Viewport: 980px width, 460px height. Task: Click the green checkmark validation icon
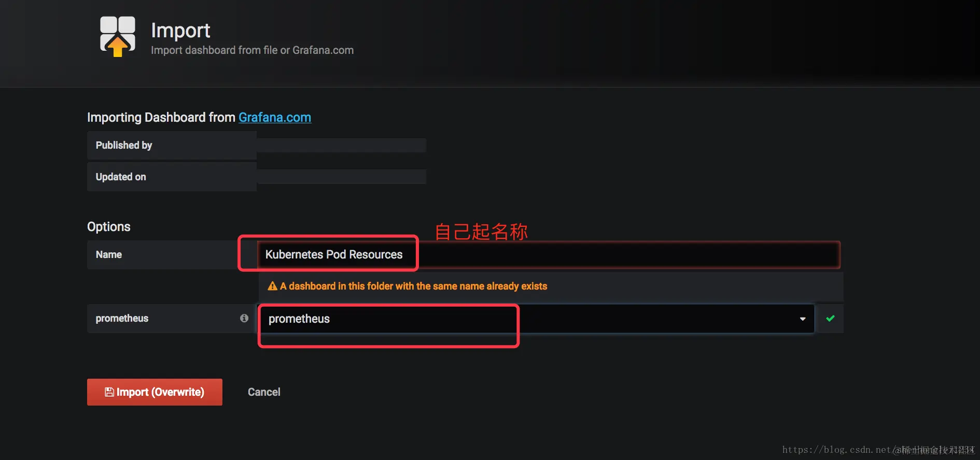click(x=830, y=319)
